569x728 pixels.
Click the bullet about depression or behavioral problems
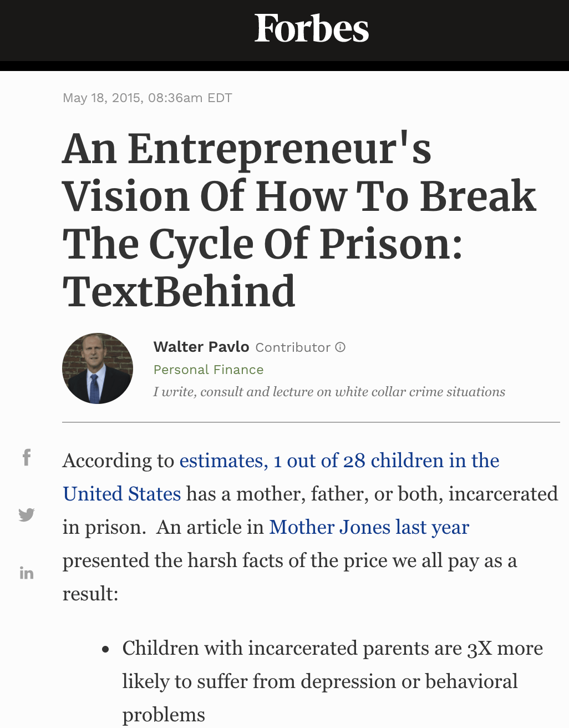tap(332, 681)
